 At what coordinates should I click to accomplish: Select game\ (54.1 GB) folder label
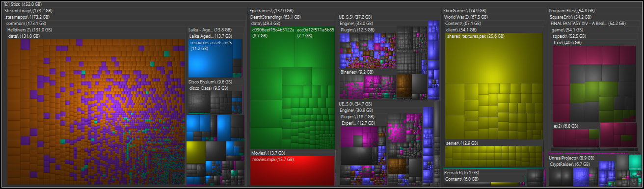(x=567, y=29)
